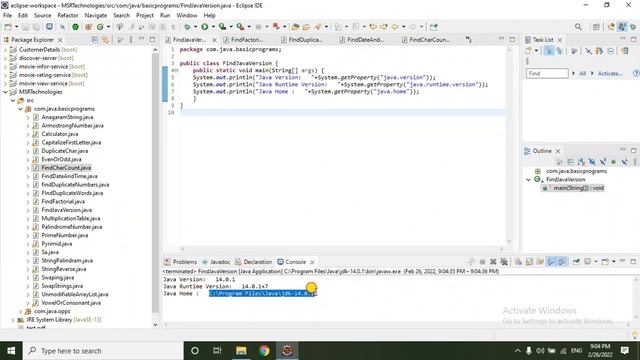Image resolution: width=640 pixels, height=360 pixels.
Task: Open Windows File Explorer from taskbar
Action: 241,351
